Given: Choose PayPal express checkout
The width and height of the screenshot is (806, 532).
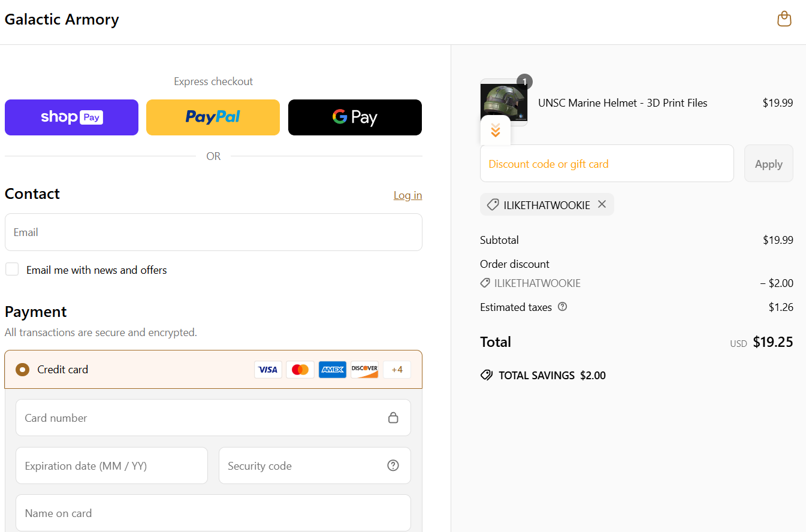Looking at the screenshot, I should click(x=213, y=117).
